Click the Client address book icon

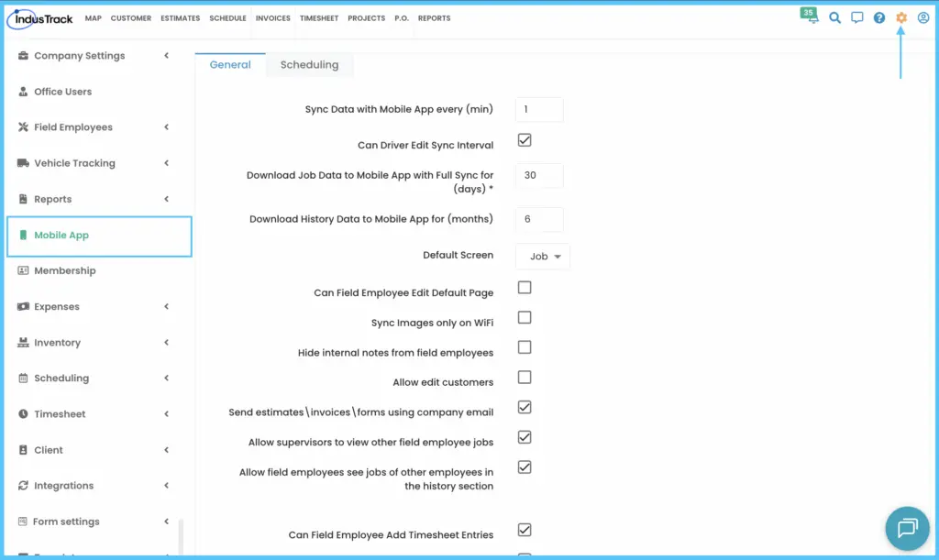(23, 450)
